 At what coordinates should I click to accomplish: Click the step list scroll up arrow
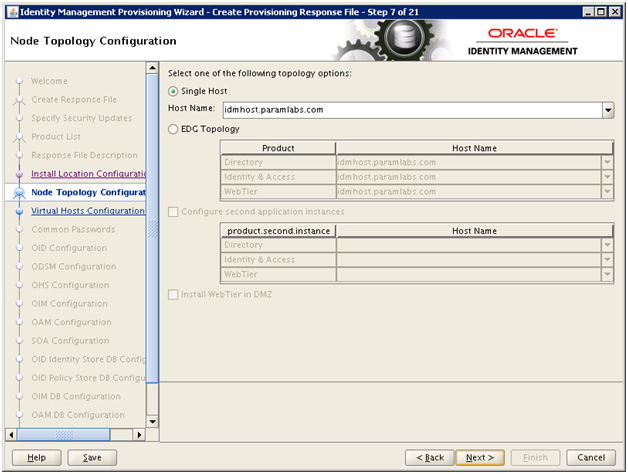click(x=152, y=68)
